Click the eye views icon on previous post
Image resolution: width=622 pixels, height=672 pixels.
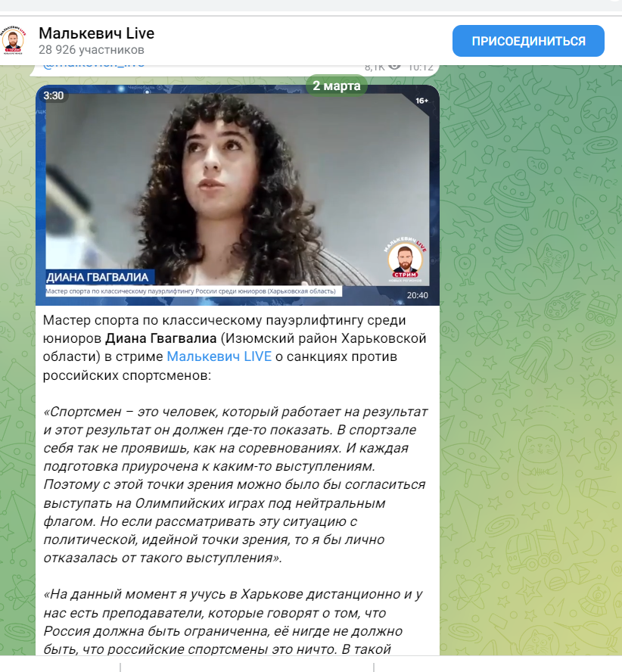(x=394, y=67)
